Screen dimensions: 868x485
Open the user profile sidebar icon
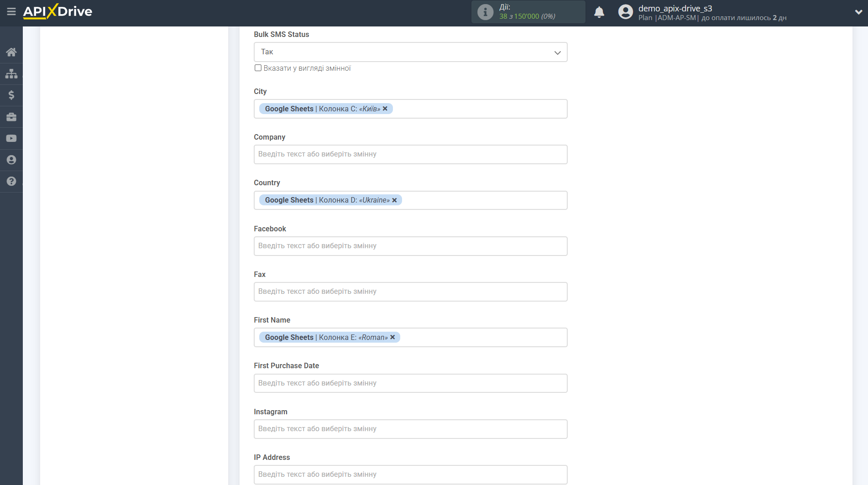click(11, 160)
